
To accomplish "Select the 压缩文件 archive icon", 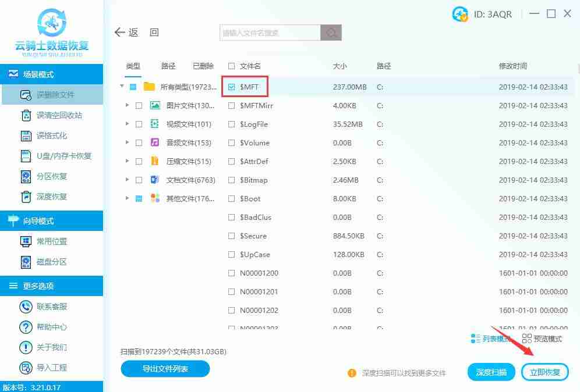I will 155,161.
